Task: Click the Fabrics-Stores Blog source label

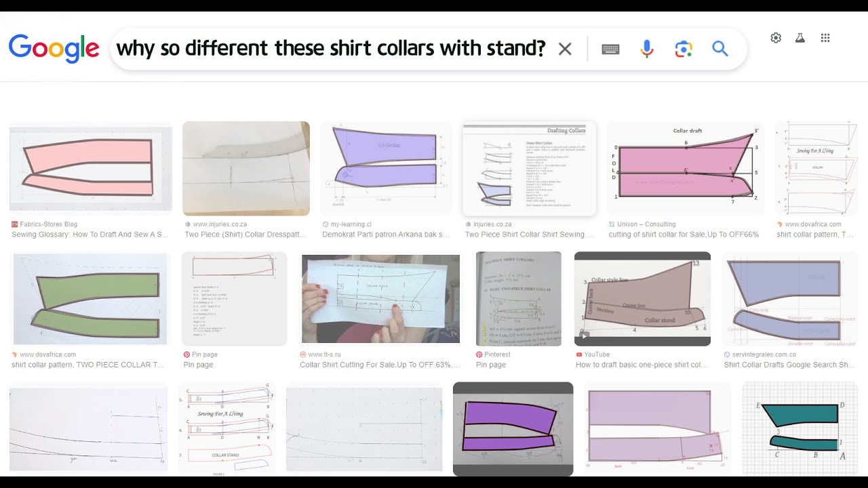Action: point(49,224)
